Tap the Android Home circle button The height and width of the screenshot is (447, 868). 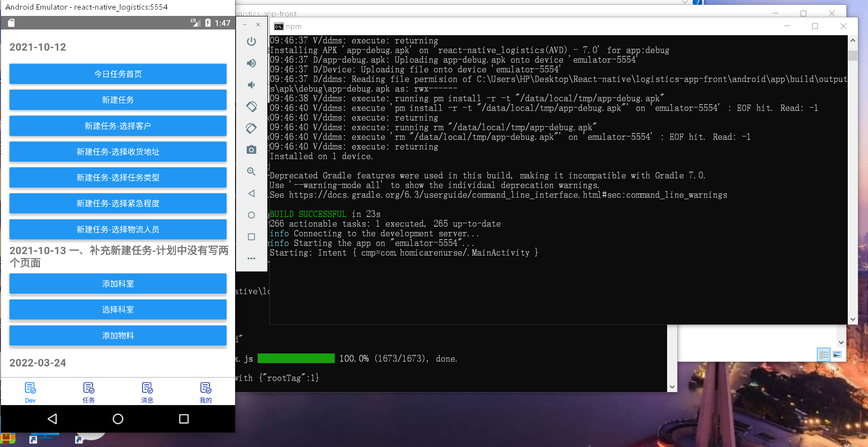tap(118, 419)
